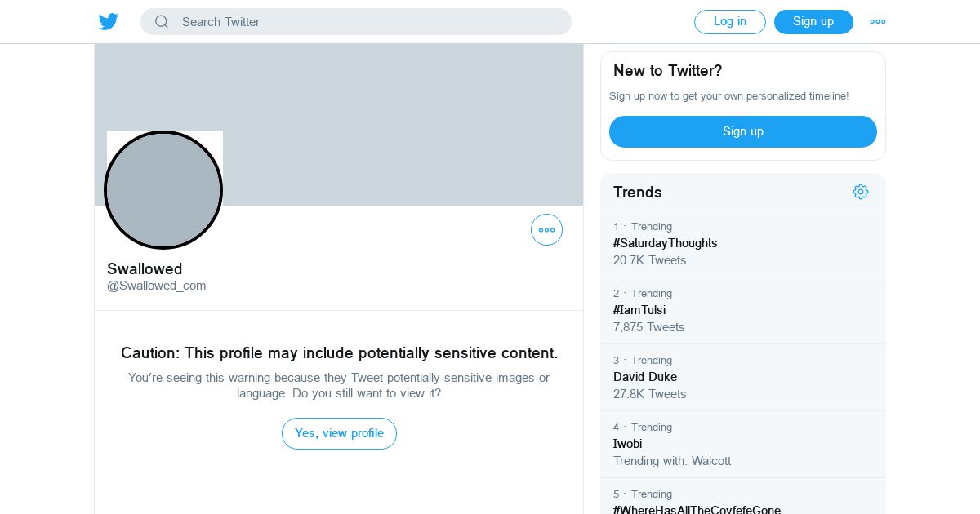Click the magnifying glass search icon
The image size is (980, 514).
[162, 22]
